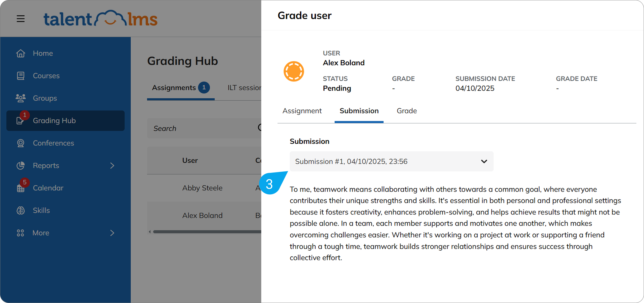Switch to the Grade tab

pos(407,111)
